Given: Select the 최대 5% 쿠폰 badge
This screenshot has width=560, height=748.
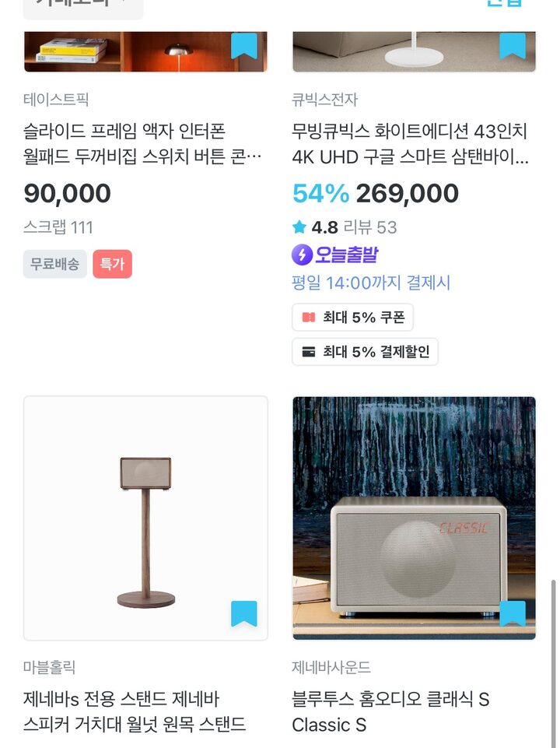Looking at the screenshot, I should [352, 318].
